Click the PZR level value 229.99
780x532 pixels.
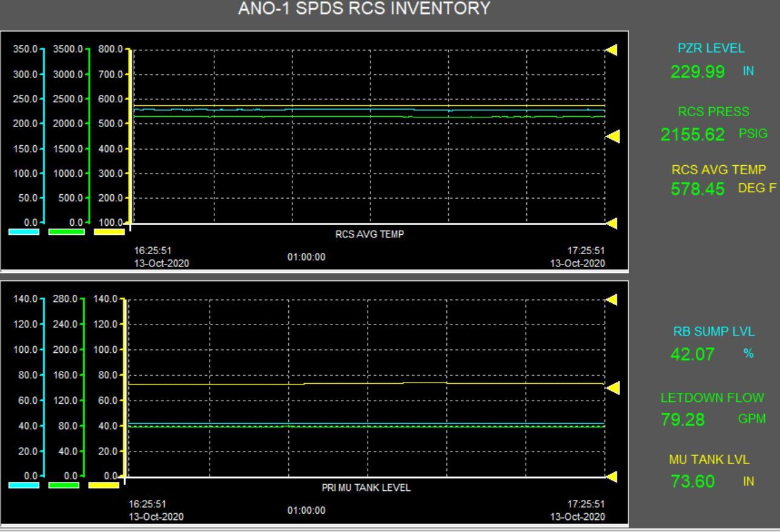click(x=698, y=72)
